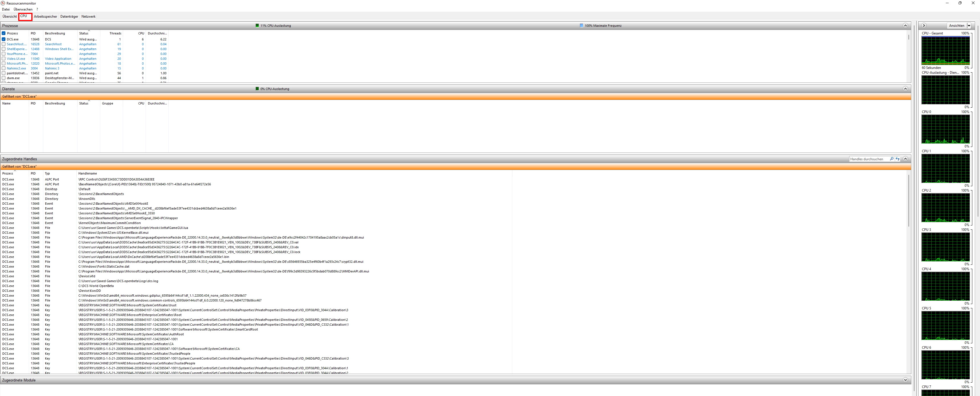Click the Ansichten button

[956, 26]
